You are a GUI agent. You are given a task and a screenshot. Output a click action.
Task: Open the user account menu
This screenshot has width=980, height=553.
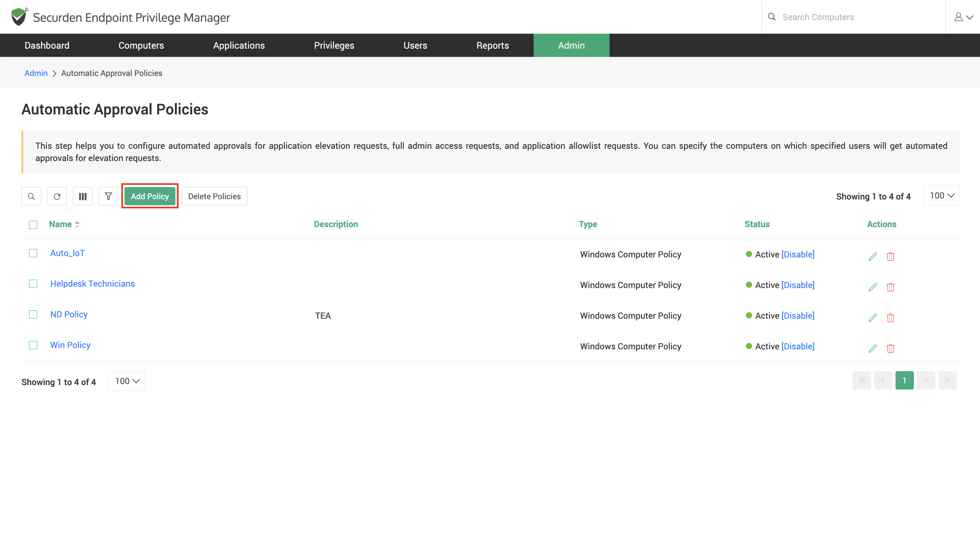pyautogui.click(x=963, y=17)
